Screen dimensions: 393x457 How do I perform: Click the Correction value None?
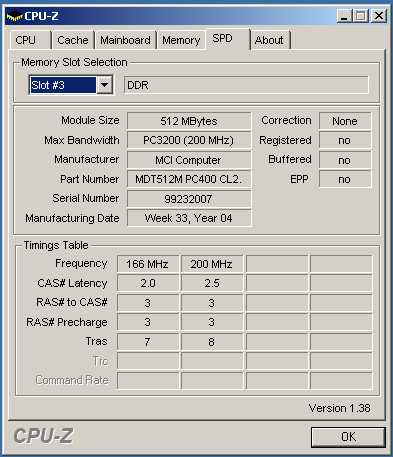coord(345,121)
